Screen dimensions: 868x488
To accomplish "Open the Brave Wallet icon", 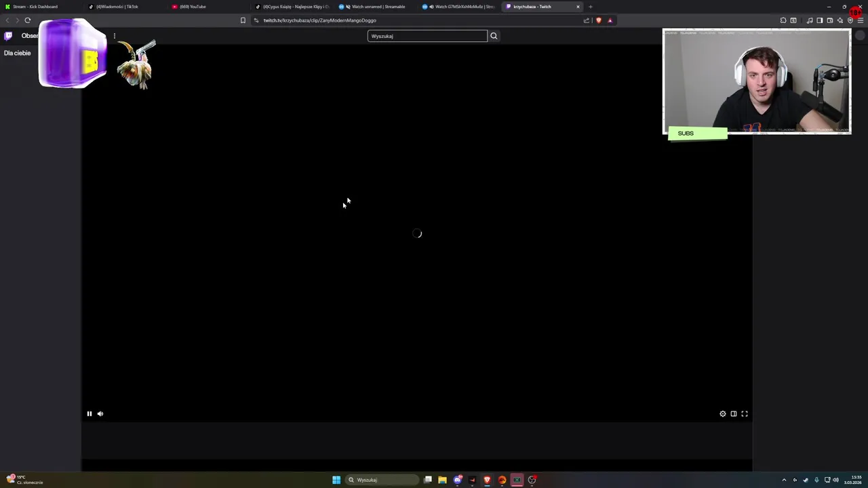I will [x=830, y=20].
